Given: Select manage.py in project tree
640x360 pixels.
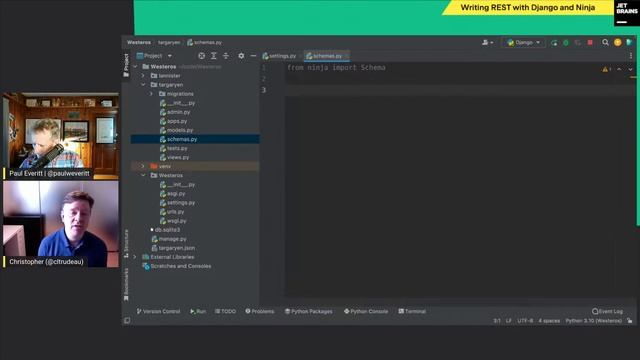Looking at the screenshot, I should [x=169, y=239].
